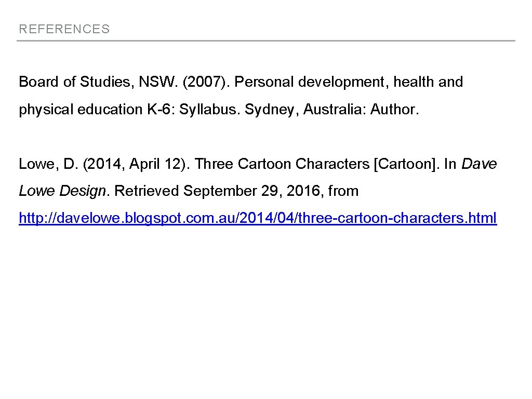
Task: Click 'physical education K-6: Syllabus.' text
Action: [130, 110]
